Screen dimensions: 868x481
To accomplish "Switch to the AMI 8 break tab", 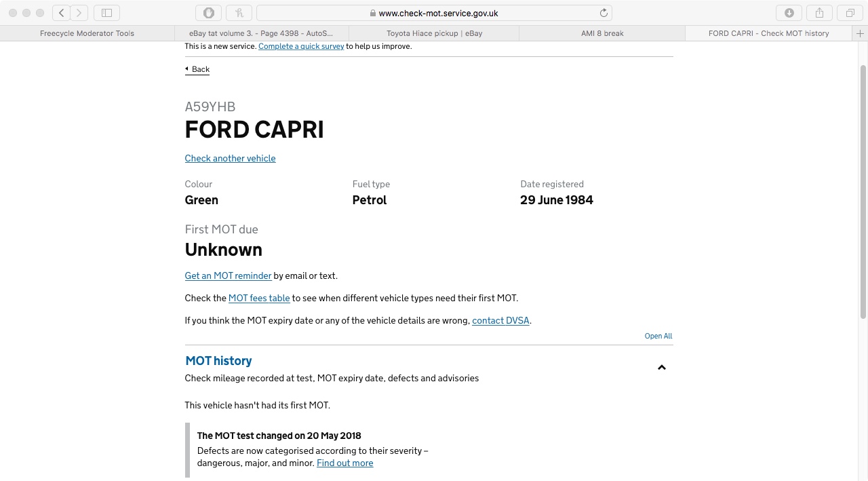I will click(x=602, y=33).
